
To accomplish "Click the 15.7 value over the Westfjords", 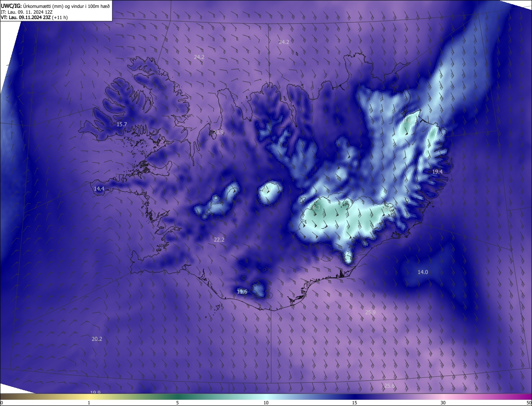I will click(122, 124).
